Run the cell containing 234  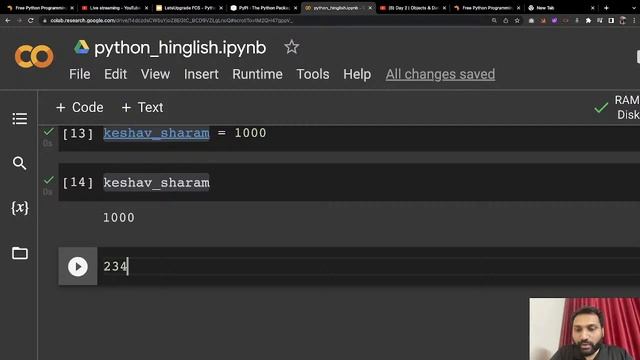(x=78, y=267)
